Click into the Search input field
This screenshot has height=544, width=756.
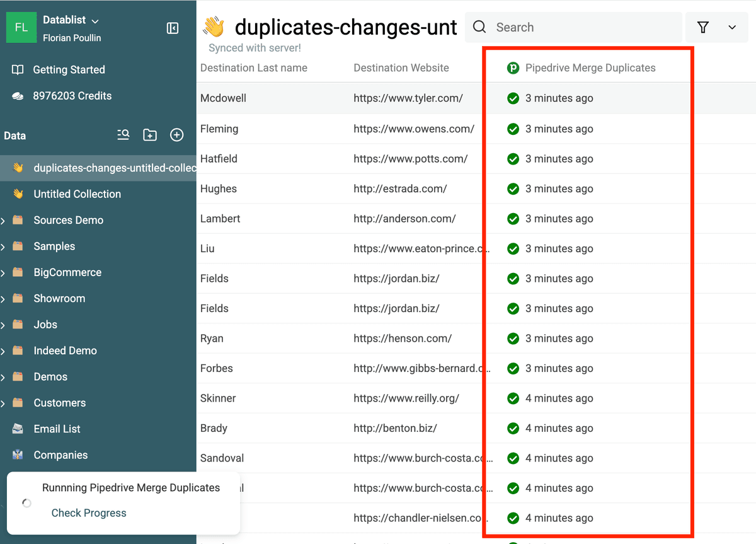573,27
